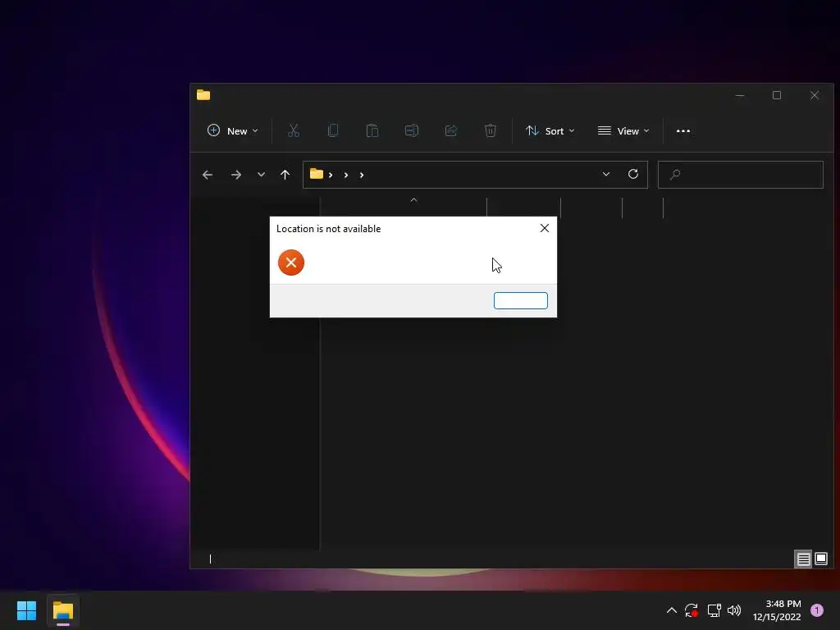Go back with the left arrow
The height and width of the screenshot is (630, 840).
click(x=208, y=175)
